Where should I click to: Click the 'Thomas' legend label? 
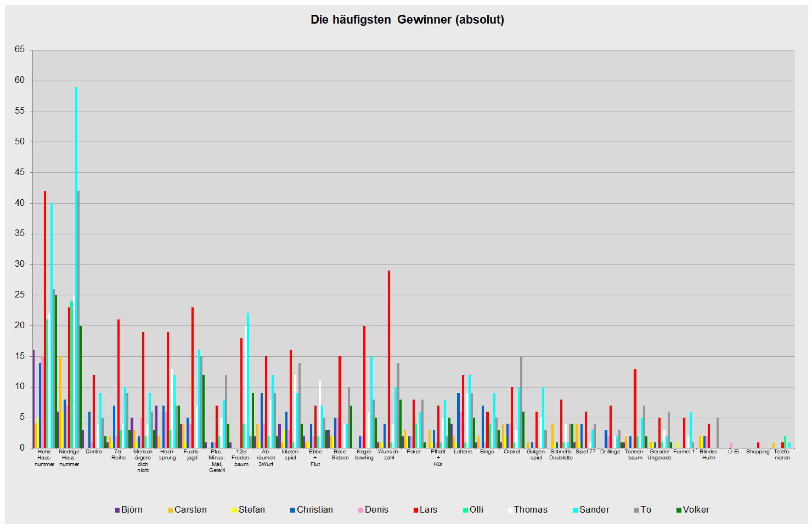tap(531, 510)
